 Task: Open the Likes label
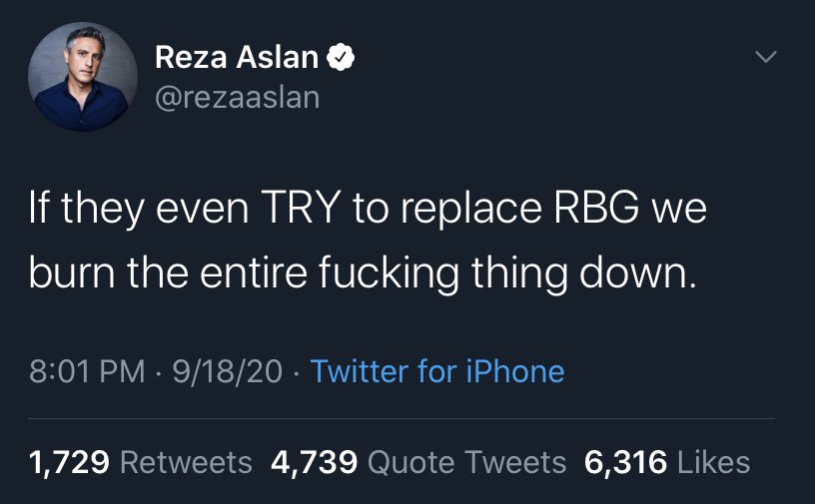713,462
